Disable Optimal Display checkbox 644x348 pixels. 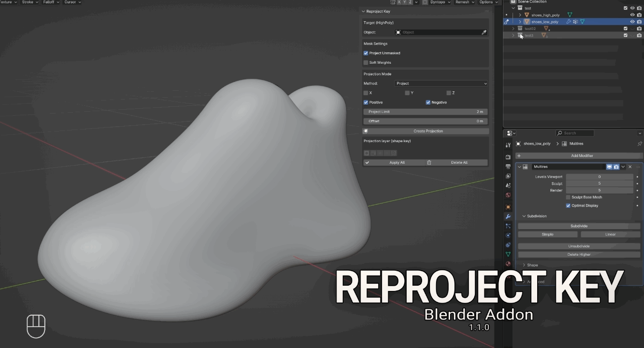(x=568, y=205)
